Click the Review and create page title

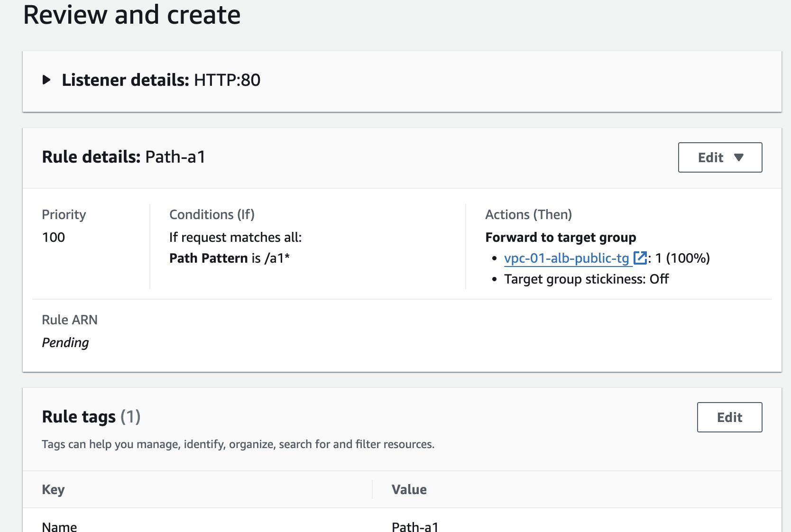point(132,15)
